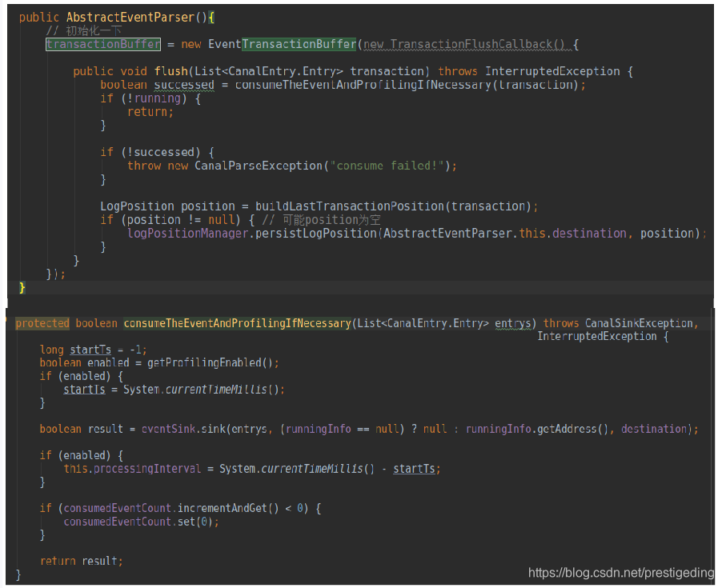Click the underlined entrys parameter in the method signature

tap(513, 323)
